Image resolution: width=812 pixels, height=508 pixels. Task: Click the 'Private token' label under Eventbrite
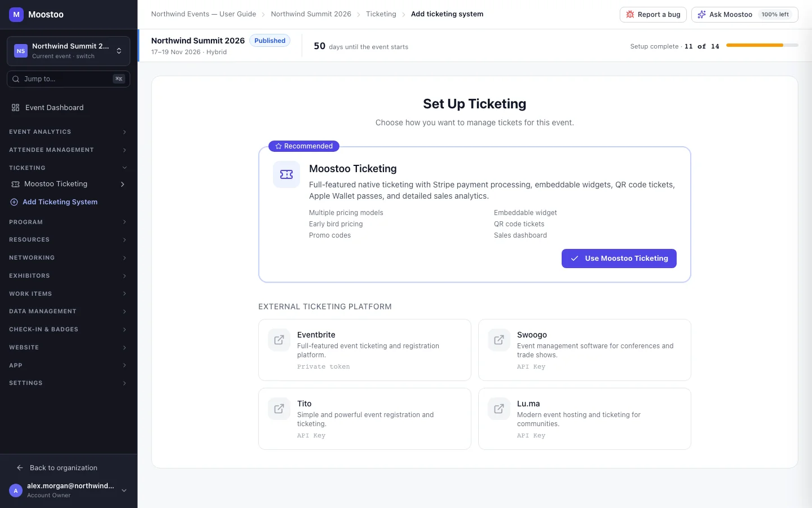click(x=324, y=367)
